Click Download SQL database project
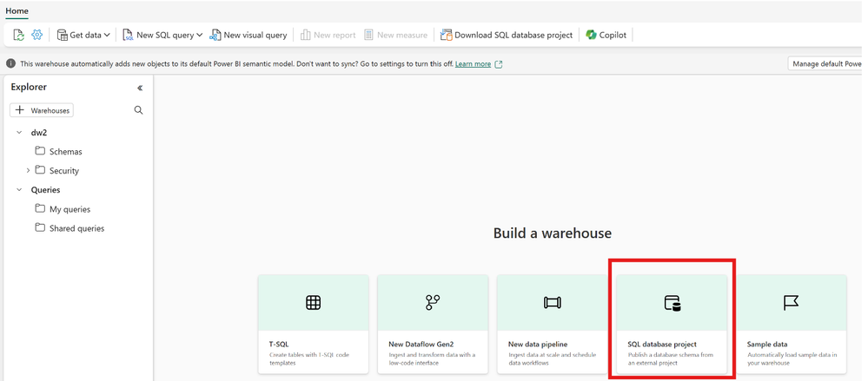 506,35
